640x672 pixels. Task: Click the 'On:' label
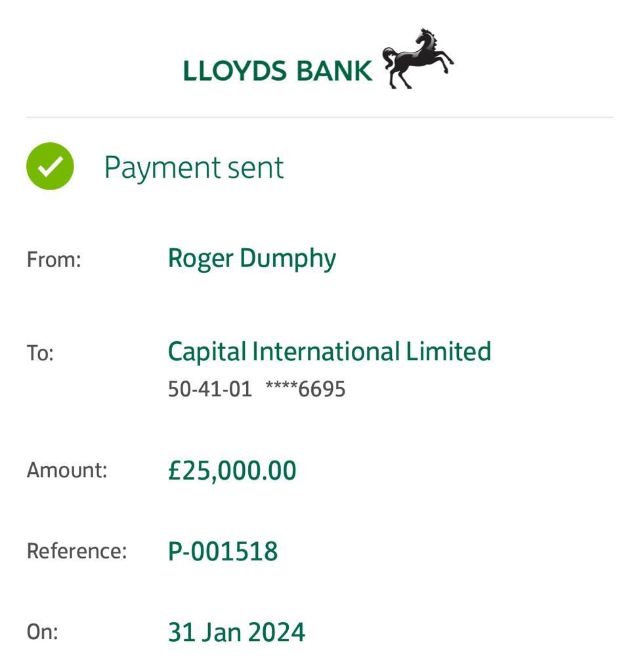(x=43, y=632)
